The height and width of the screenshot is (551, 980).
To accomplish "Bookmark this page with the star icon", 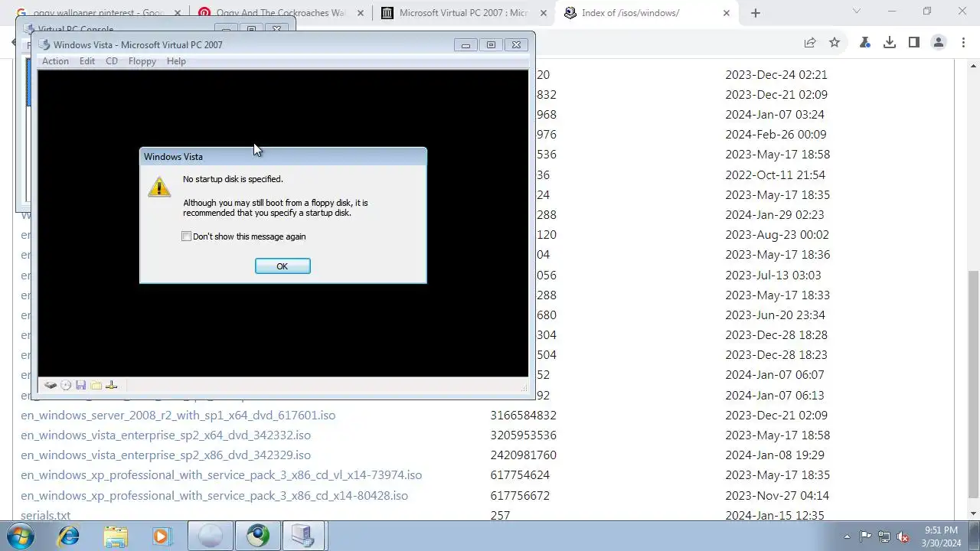I will coord(835,43).
